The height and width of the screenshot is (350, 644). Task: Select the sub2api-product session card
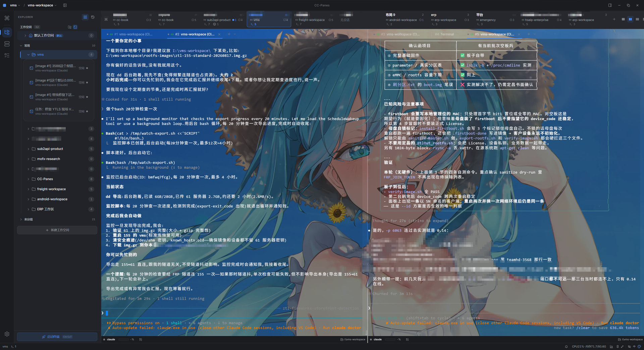(223, 19)
